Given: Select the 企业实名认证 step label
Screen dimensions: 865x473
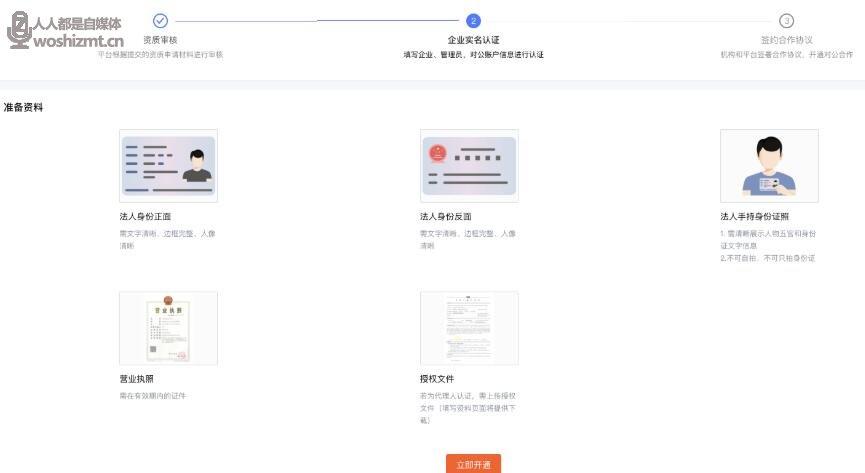Looking at the screenshot, I should 473,40.
